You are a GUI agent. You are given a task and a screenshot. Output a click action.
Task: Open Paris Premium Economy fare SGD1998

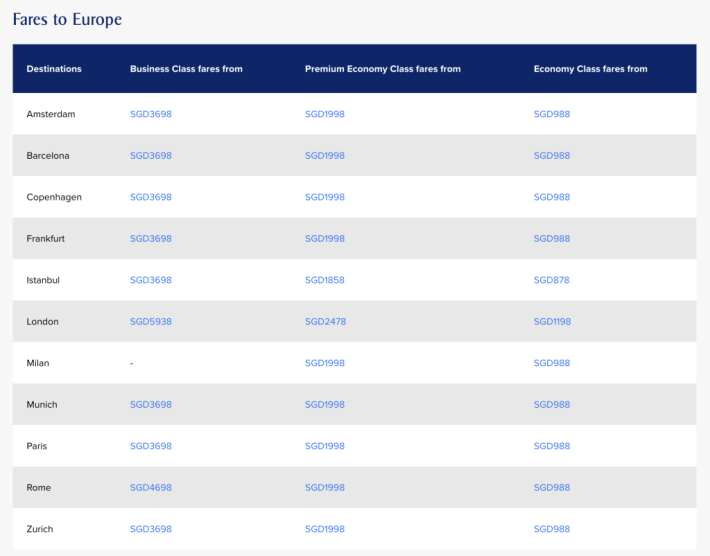(x=324, y=446)
